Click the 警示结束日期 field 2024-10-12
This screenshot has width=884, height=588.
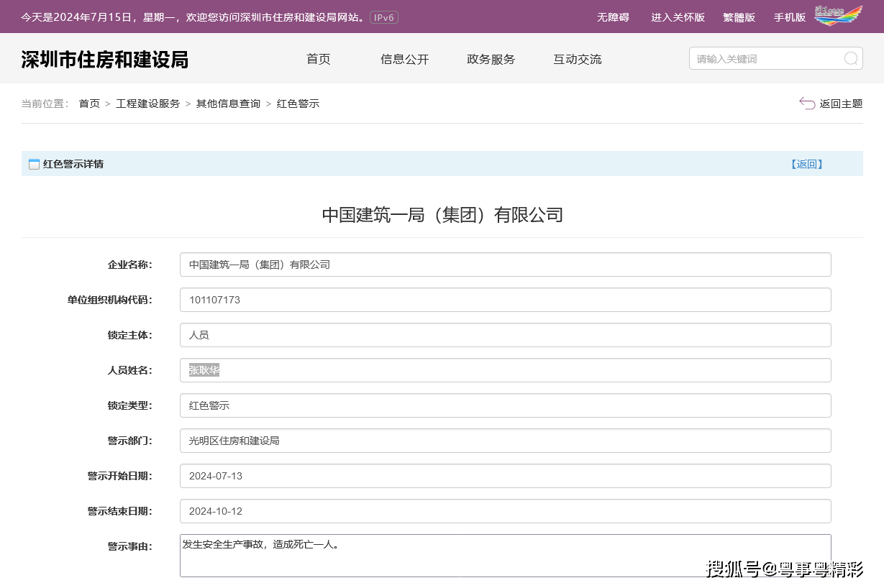(x=506, y=511)
